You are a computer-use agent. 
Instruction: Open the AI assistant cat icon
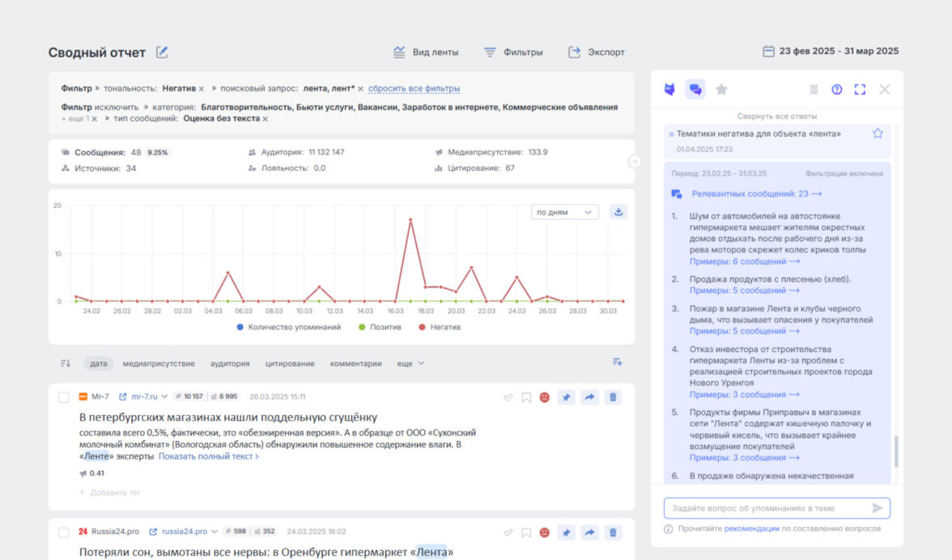(x=669, y=89)
